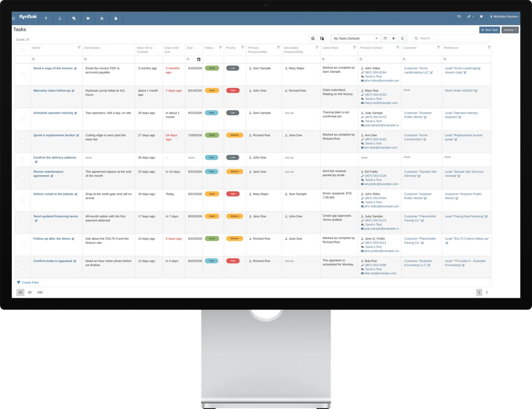
Task: Click "7 days ago" in Days Until Due
Action: click(x=174, y=90)
